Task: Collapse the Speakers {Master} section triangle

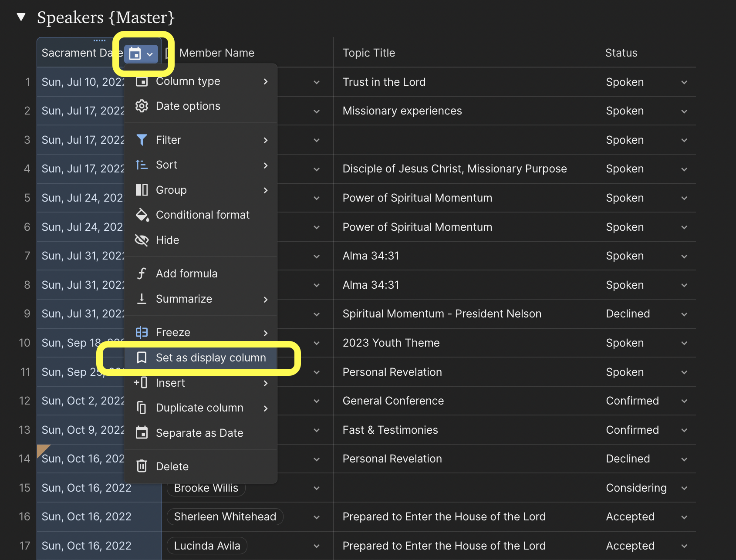Action: point(21,17)
